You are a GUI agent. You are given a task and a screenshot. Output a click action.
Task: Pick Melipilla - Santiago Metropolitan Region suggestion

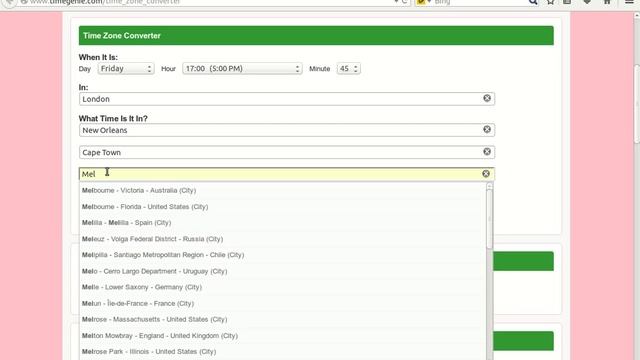tap(282, 255)
